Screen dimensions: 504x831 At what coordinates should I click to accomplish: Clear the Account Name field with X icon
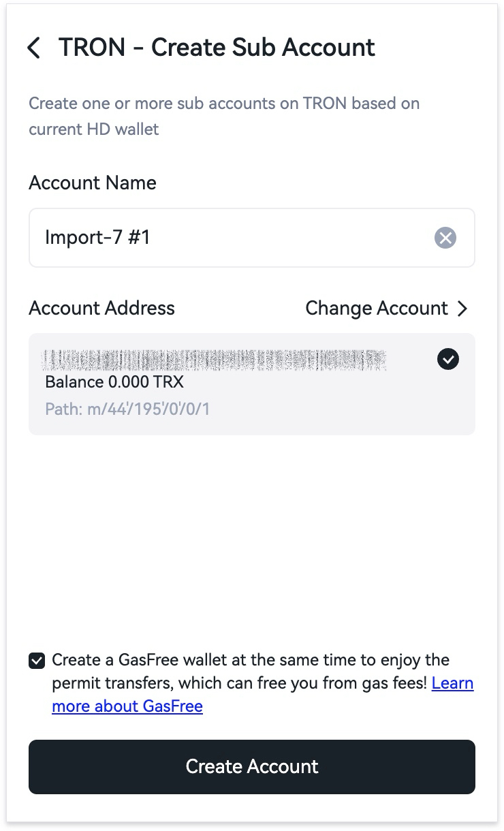(x=445, y=238)
